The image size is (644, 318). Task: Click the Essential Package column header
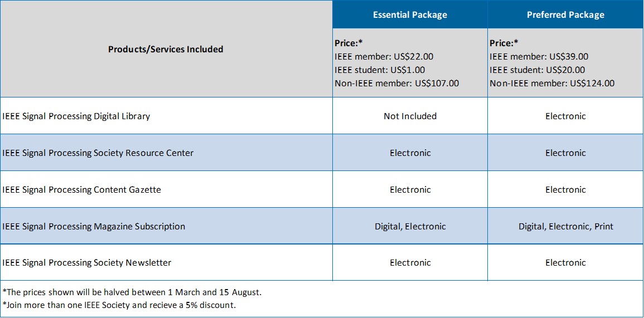coord(410,15)
